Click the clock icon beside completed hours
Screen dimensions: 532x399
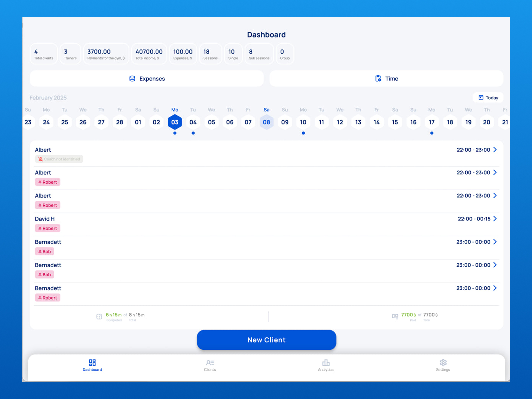(99, 316)
